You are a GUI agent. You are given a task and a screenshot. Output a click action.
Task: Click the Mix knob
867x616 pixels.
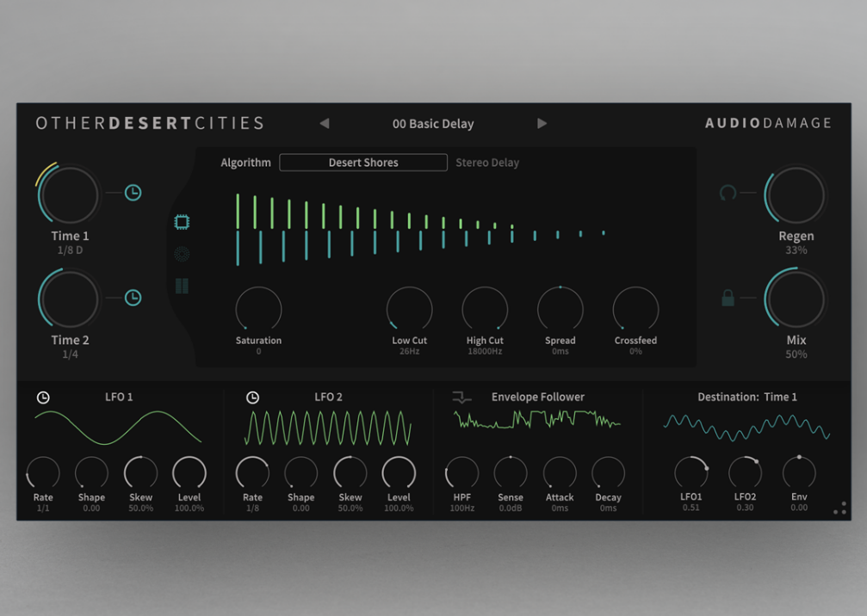(796, 299)
